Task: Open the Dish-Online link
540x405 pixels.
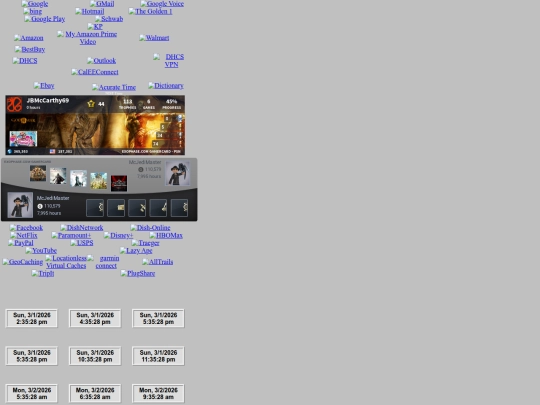Action: tap(150, 228)
